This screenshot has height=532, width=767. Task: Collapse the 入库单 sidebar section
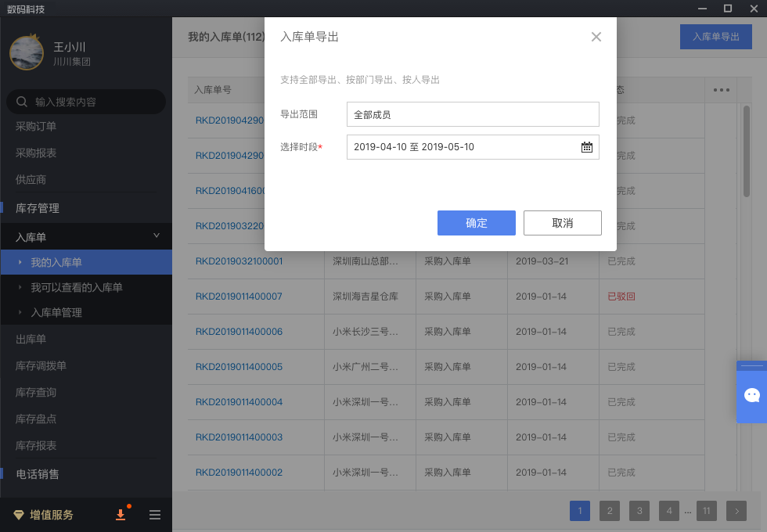pos(156,236)
